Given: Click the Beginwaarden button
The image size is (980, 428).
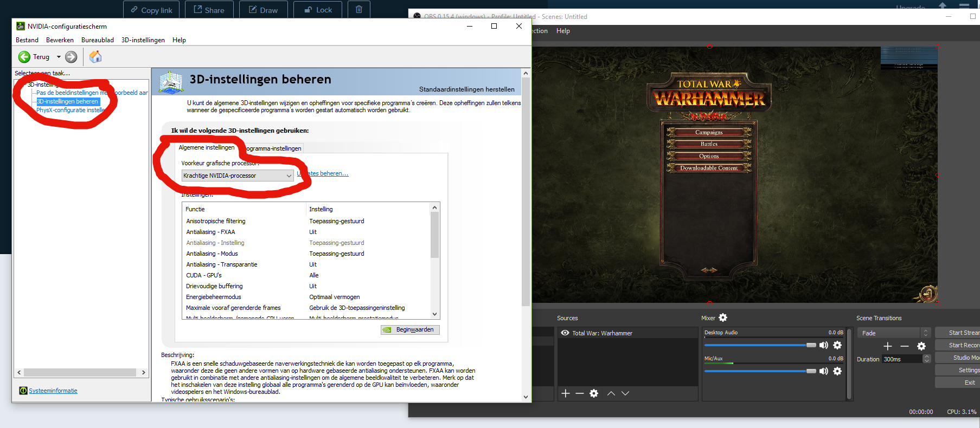Looking at the screenshot, I should pos(410,329).
